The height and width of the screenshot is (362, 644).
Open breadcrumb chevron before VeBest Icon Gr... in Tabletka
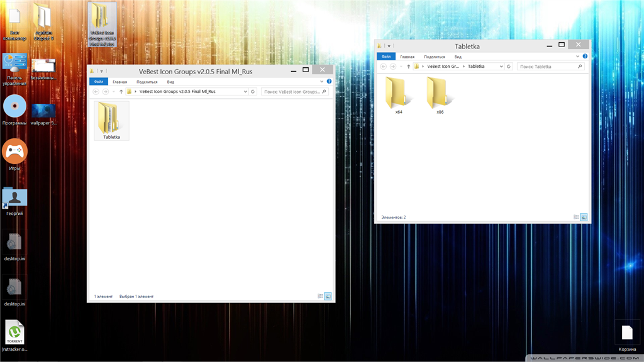coord(423,67)
